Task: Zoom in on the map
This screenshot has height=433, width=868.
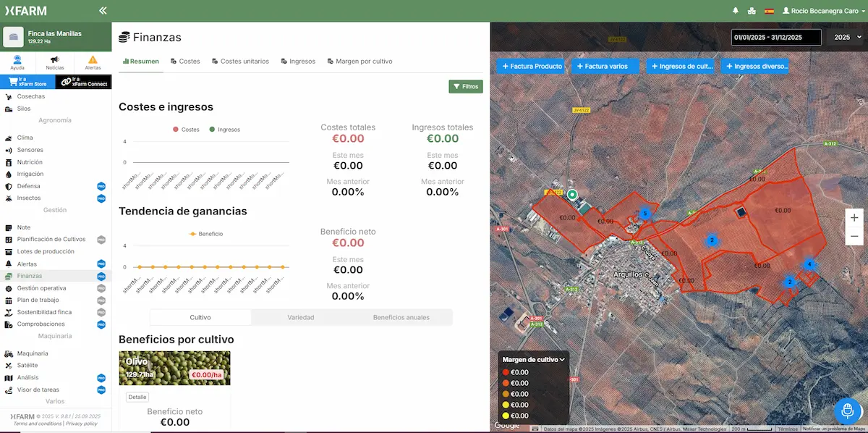Action: tap(854, 217)
